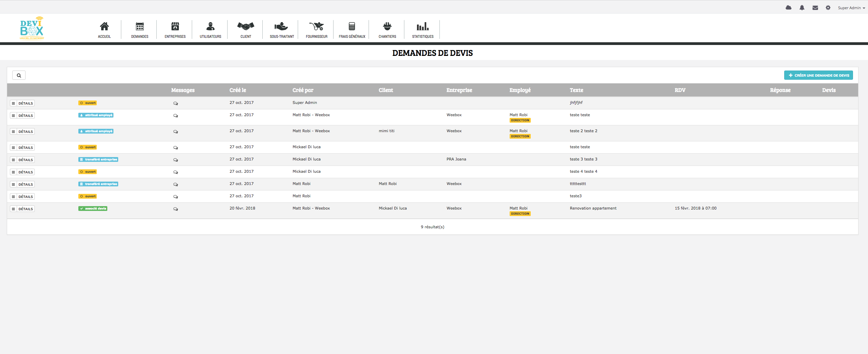Viewport: 868px width, 354px height.
Task: Open the Statistiques menu
Action: coord(423,30)
